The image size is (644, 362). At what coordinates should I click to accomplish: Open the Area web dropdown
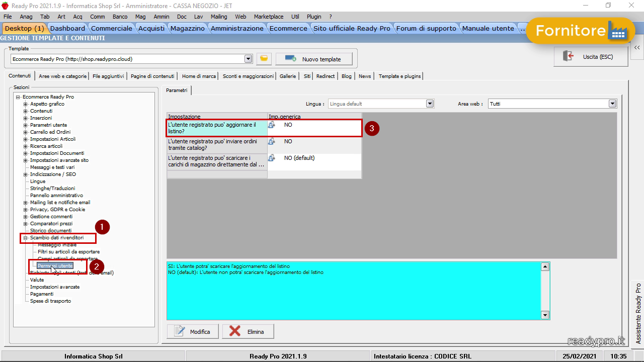coord(612,104)
